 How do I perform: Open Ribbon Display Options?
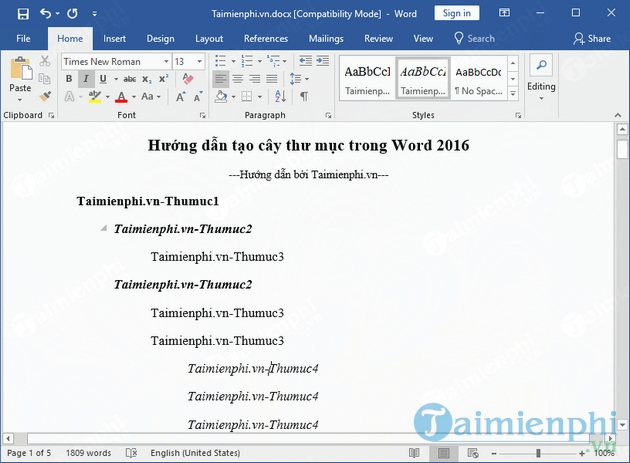[x=504, y=13]
